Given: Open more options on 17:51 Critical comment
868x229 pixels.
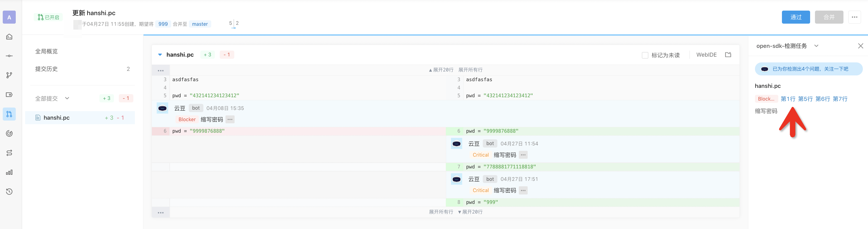Looking at the screenshot, I should click(523, 190).
